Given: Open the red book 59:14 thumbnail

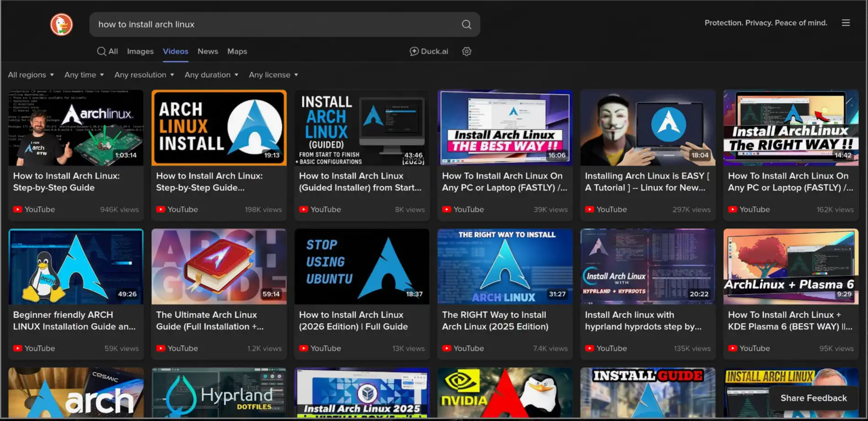Looking at the screenshot, I should pos(219,267).
